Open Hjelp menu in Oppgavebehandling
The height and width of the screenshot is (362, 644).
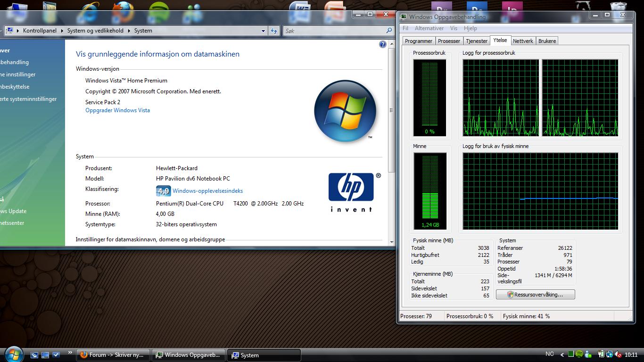470,28
